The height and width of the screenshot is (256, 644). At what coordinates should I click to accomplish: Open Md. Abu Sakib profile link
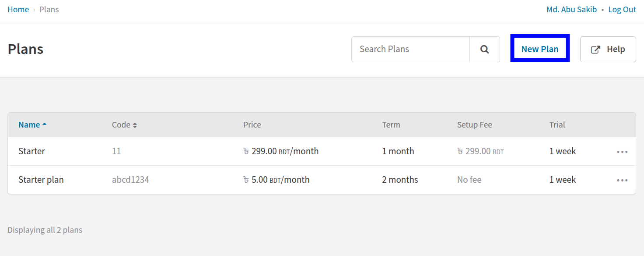[x=571, y=10]
